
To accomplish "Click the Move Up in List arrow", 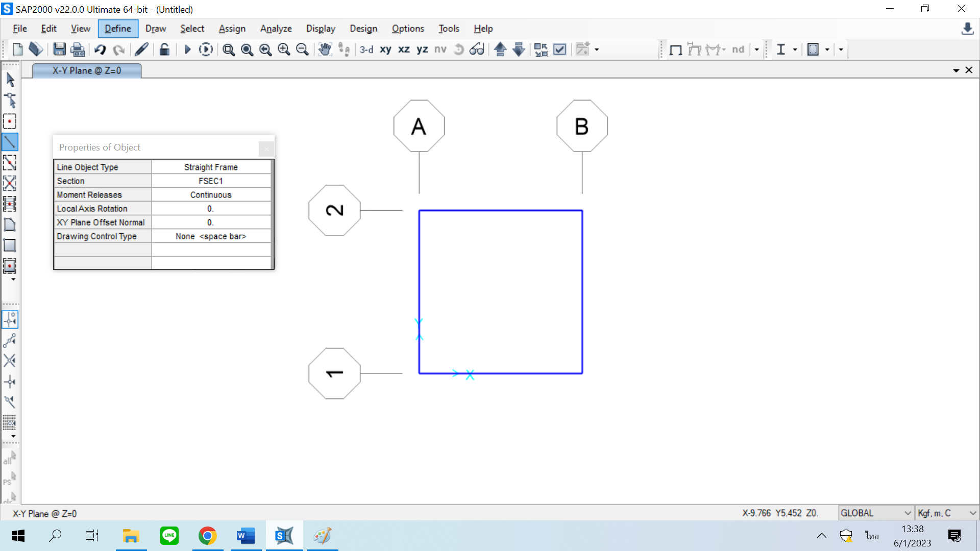I will click(500, 49).
